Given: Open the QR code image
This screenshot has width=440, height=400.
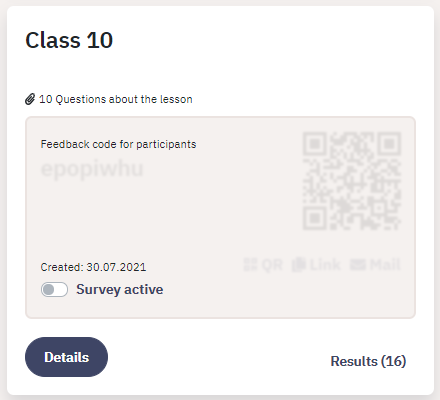Looking at the screenshot, I should click(352, 181).
